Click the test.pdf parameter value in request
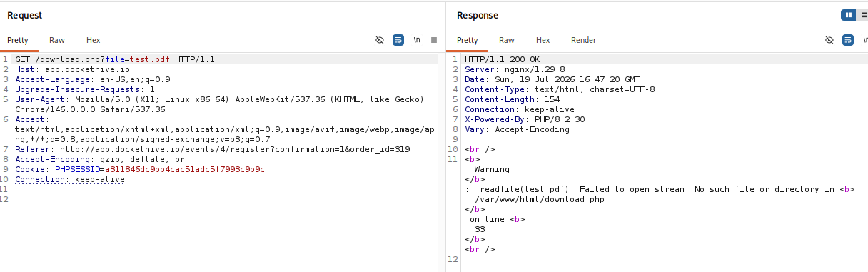 (x=150, y=59)
